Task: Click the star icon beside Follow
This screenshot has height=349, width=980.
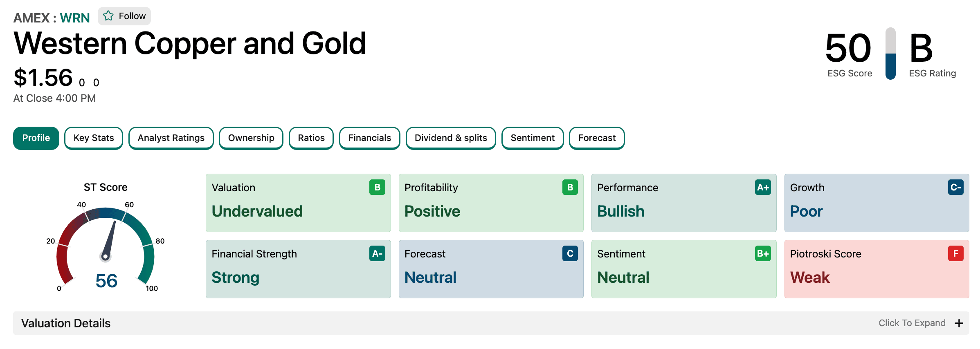Action: point(108,16)
